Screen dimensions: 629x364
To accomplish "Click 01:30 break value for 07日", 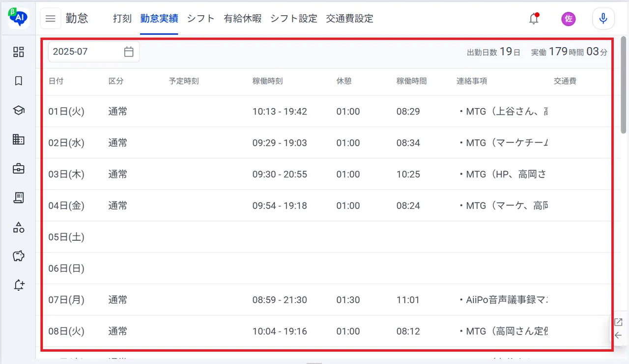I will tap(348, 300).
